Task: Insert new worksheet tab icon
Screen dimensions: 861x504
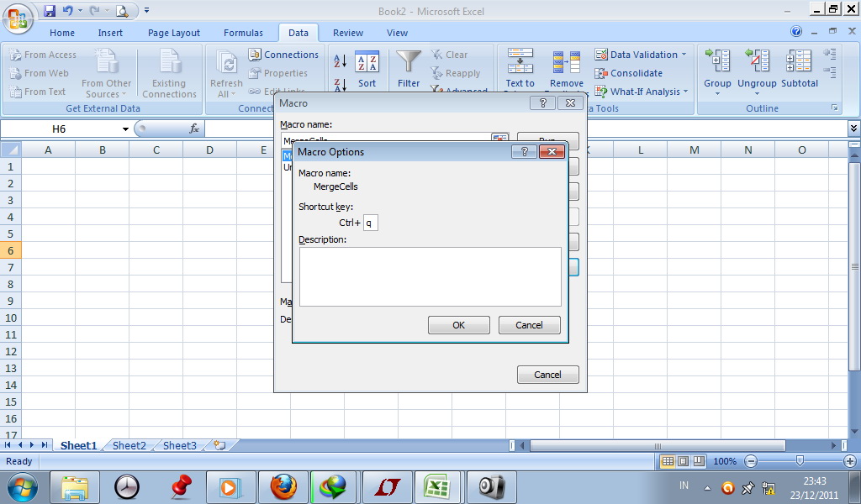Action: pos(219,445)
